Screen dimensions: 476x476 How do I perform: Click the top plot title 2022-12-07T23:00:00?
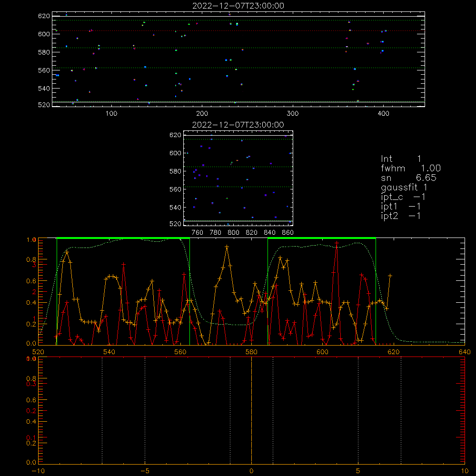tap(238, 6)
